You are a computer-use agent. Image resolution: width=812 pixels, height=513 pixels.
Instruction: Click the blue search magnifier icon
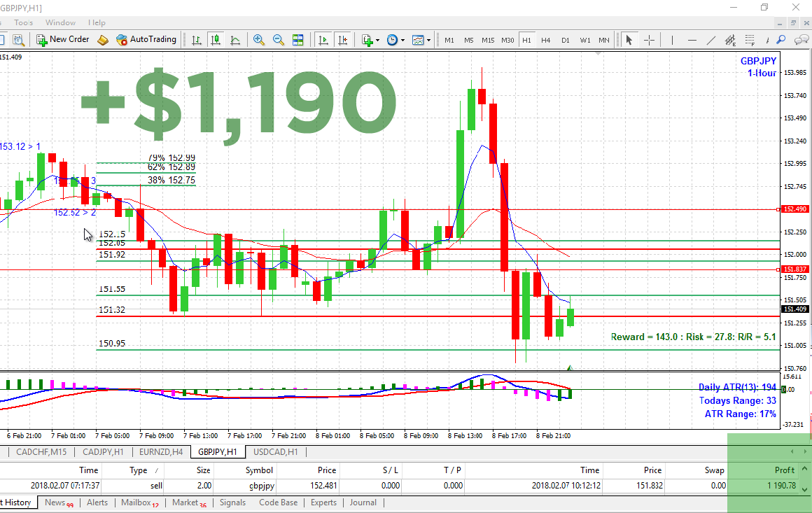(781, 40)
